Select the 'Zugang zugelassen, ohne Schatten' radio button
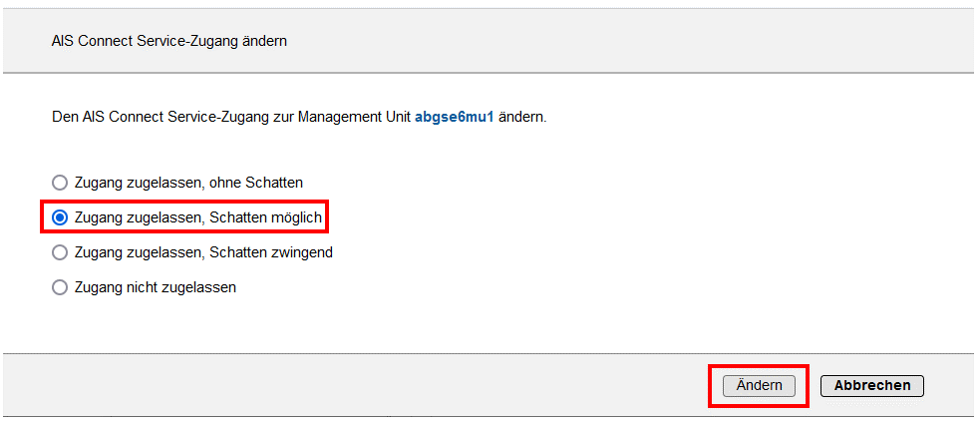This screenshot has width=980, height=422. [60, 183]
